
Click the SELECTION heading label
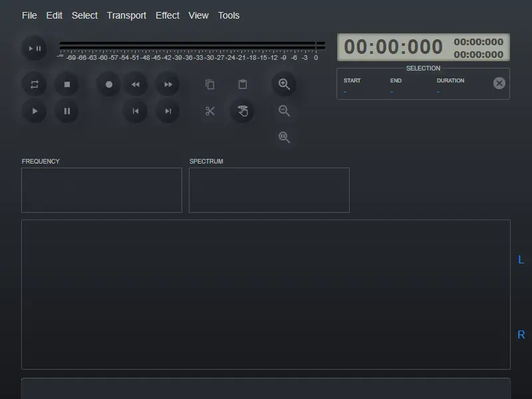pyautogui.click(x=423, y=68)
